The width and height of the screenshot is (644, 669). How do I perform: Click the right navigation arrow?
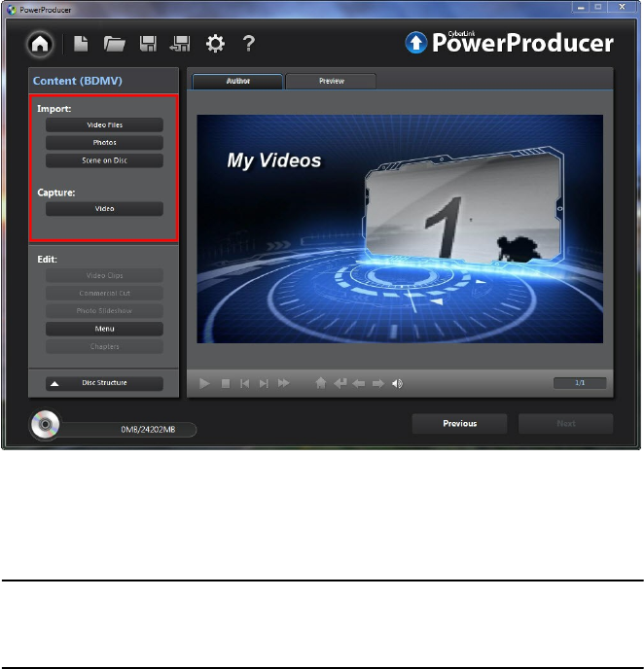(x=378, y=383)
